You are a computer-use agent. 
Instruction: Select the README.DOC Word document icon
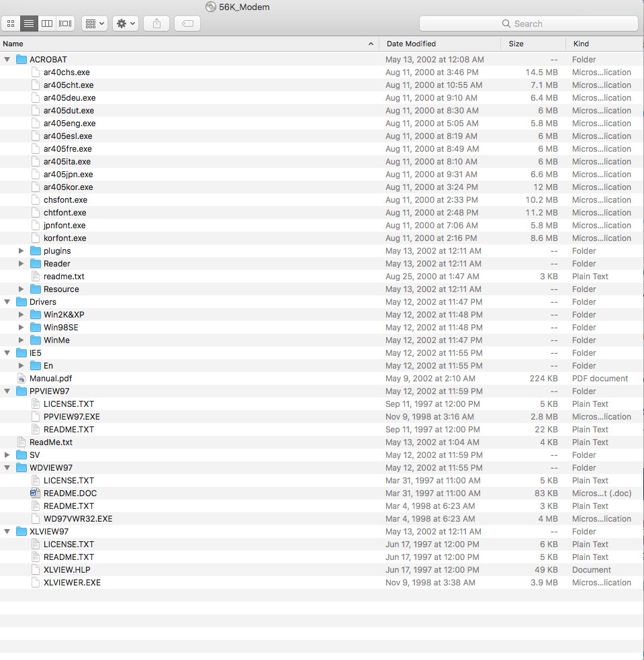[36, 493]
